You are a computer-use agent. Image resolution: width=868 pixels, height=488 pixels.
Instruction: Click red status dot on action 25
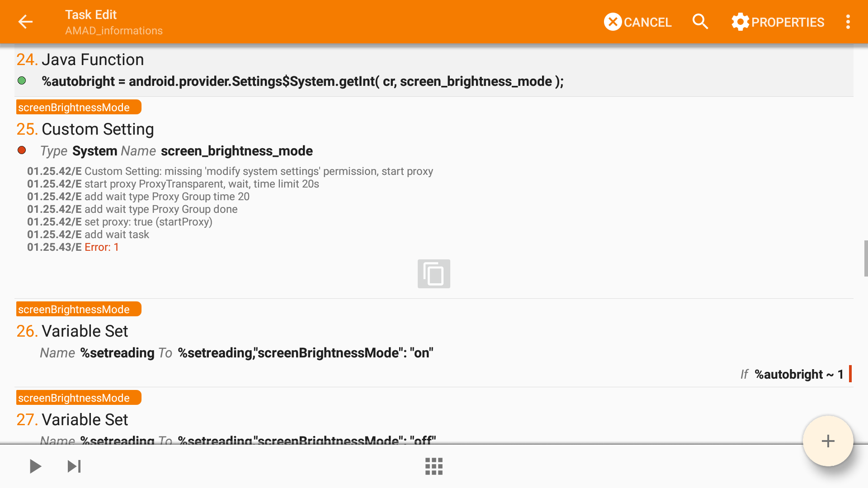(22, 150)
